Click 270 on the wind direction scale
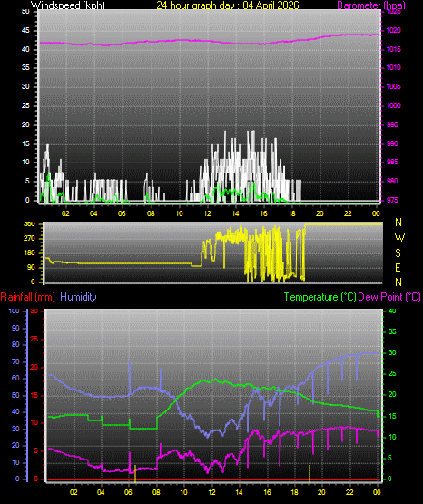The height and width of the screenshot is (504, 423). tap(29, 239)
